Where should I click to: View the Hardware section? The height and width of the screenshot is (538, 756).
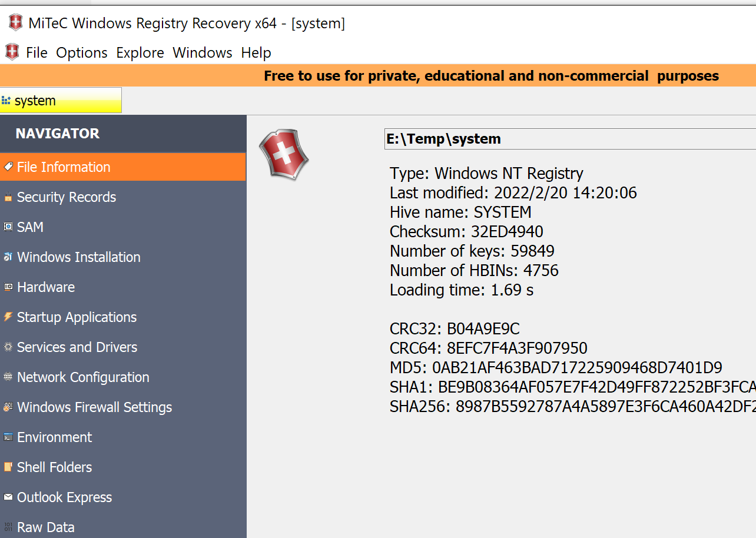[x=46, y=287]
